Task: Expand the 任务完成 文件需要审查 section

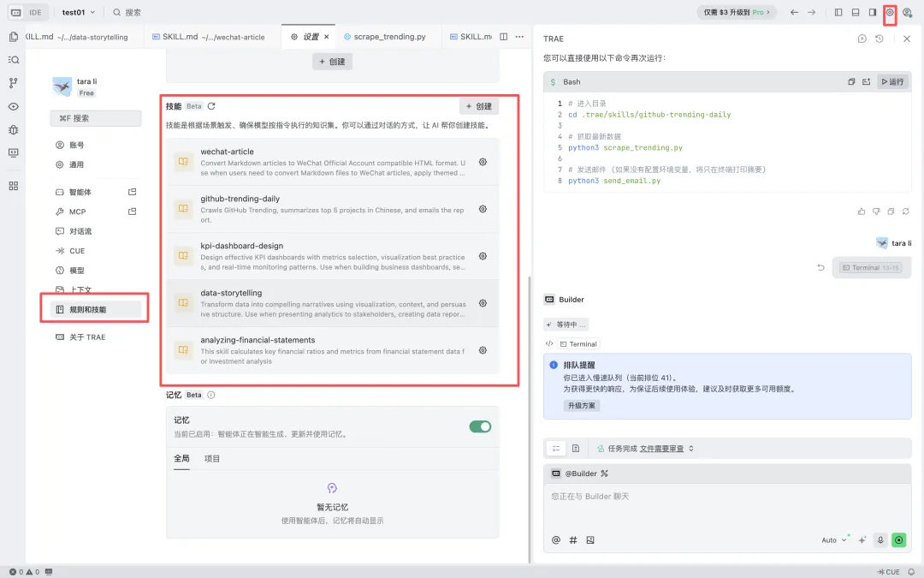Action: point(690,449)
